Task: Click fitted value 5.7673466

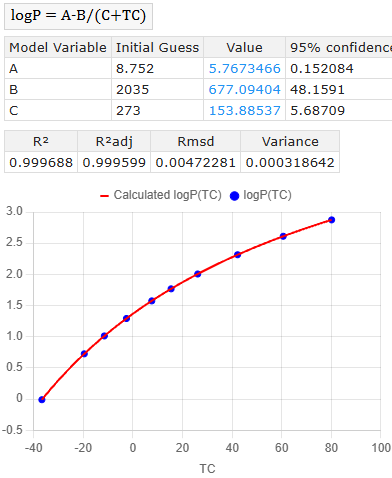Action: pos(244,69)
